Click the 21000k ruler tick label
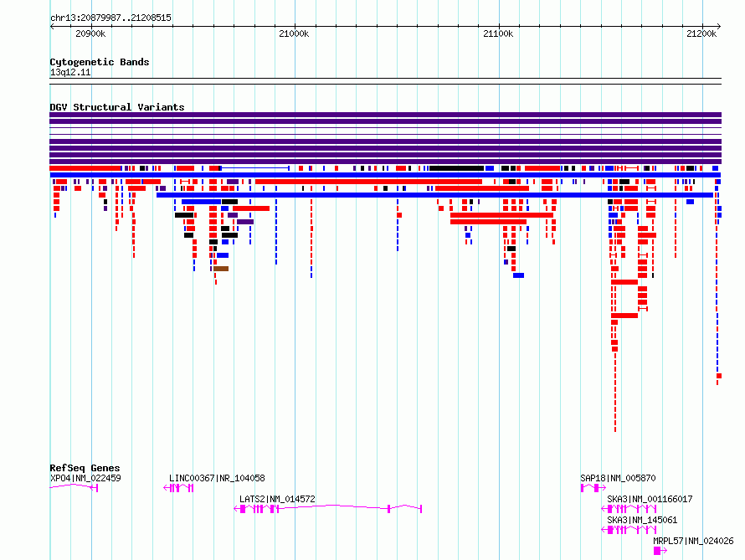Viewport: 745px width, 560px height. coord(294,33)
